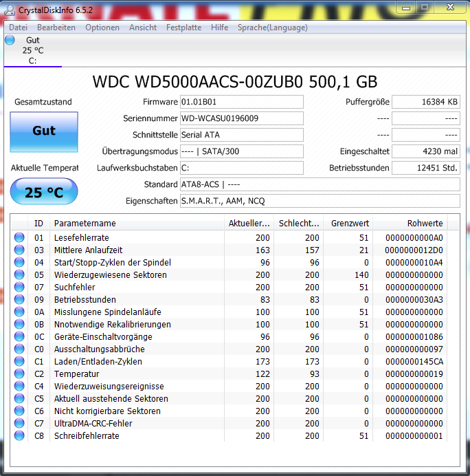This screenshot has height=476, width=470.
Task: Click status orb of Aktuell ausstehende Sektoren row
Action: coord(19,398)
